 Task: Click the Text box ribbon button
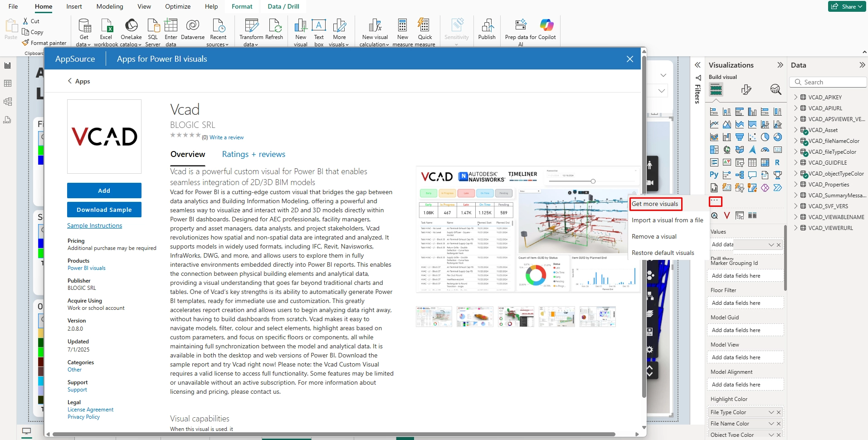tap(319, 32)
